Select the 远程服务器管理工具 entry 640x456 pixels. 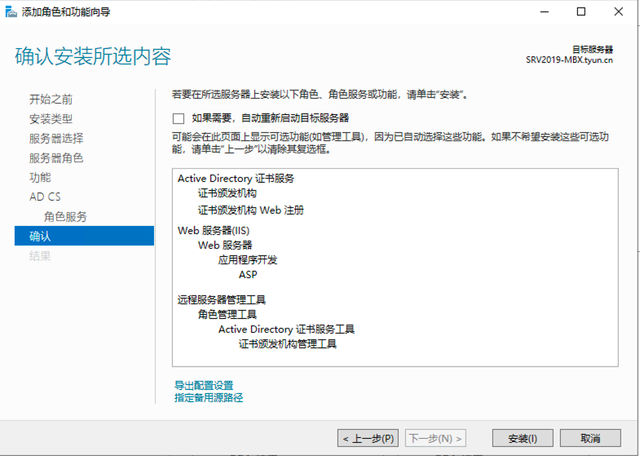tap(222, 300)
